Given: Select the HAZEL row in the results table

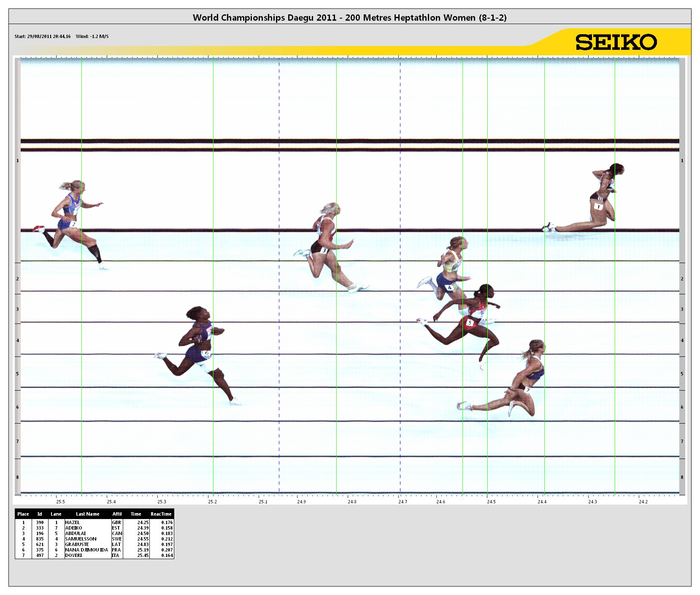Looking at the screenshot, I should pos(73,522).
